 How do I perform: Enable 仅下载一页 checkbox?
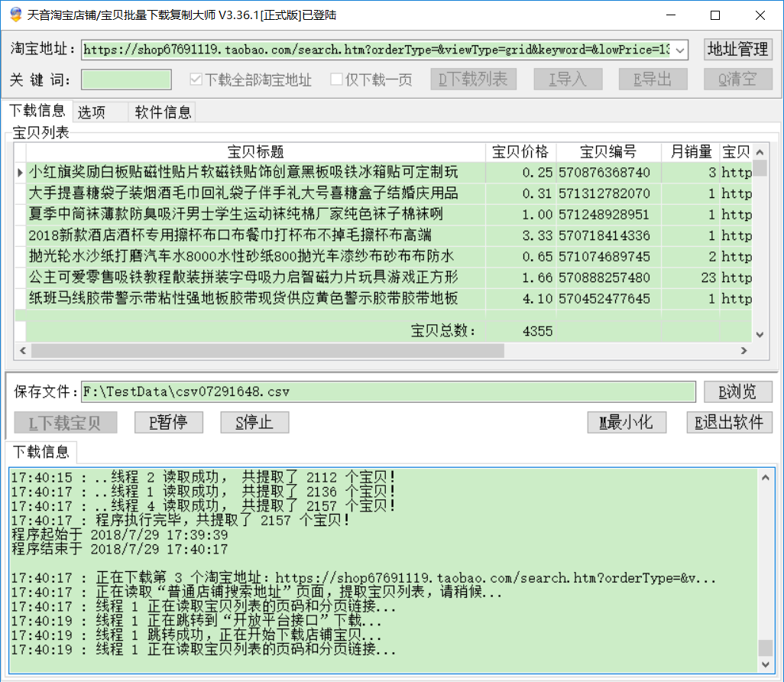337,80
